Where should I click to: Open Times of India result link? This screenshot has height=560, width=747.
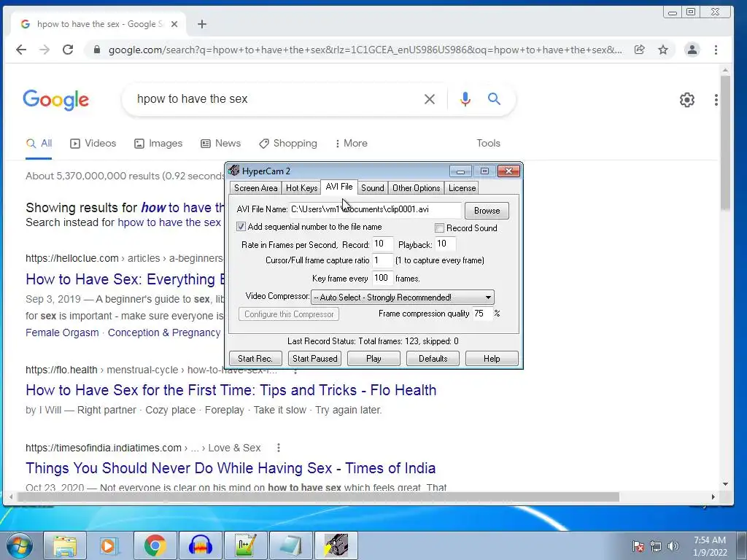[x=231, y=468]
